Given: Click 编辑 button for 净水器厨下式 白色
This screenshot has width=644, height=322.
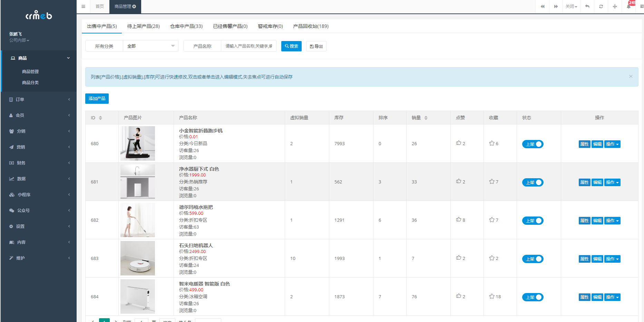Looking at the screenshot, I should point(597,182).
